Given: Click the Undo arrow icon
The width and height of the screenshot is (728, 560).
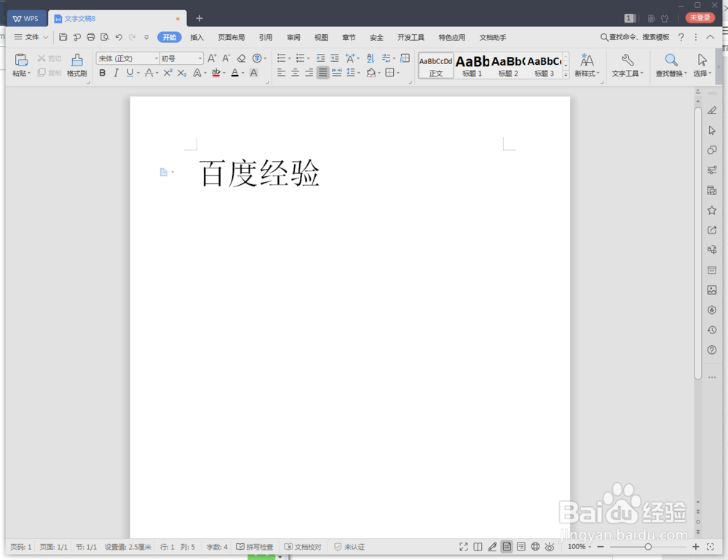Looking at the screenshot, I should pos(119,37).
